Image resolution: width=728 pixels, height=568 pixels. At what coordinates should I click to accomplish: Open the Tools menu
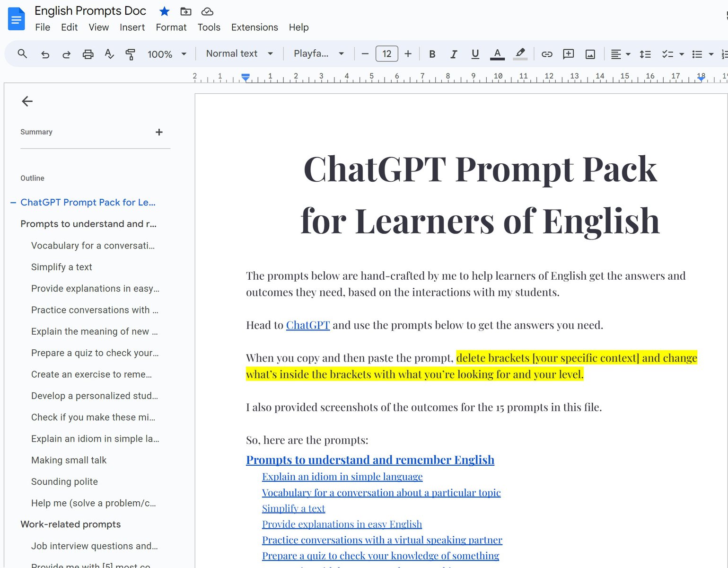click(x=209, y=27)
